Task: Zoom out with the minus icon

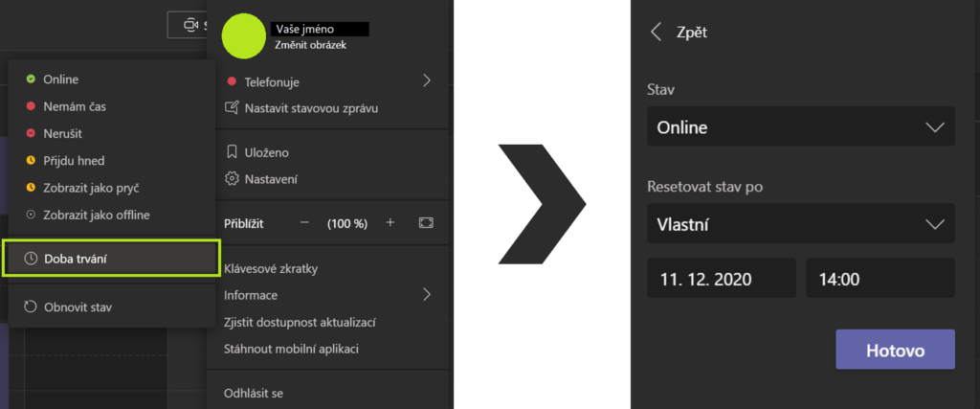Action: point(304,223)
